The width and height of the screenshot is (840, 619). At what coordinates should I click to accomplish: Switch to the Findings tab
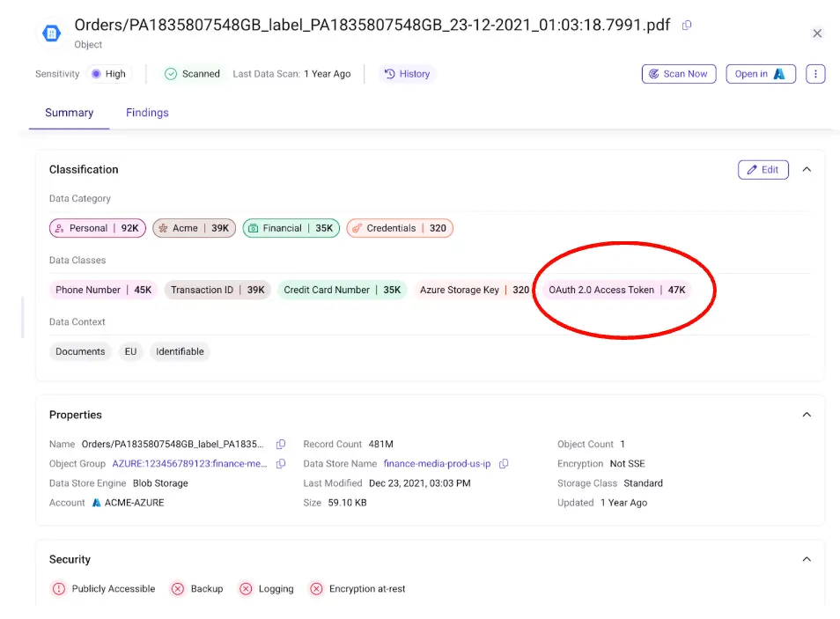(x=147, y=113)
